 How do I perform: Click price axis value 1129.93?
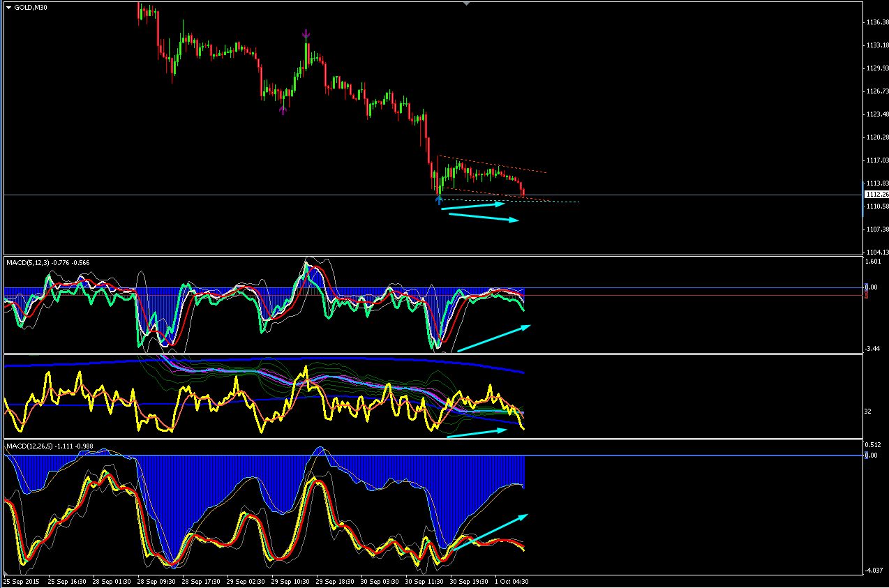coord(877,68)
